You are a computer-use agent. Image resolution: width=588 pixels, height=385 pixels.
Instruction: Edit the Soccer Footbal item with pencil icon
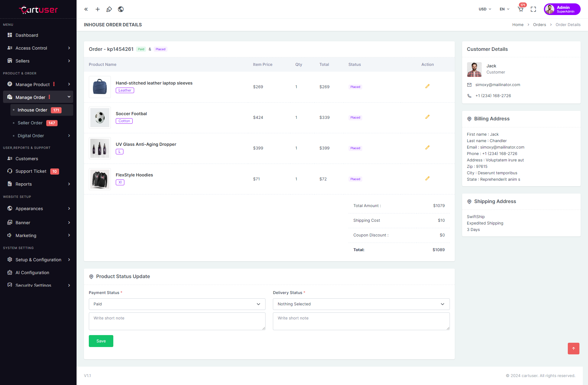(427, 117)
